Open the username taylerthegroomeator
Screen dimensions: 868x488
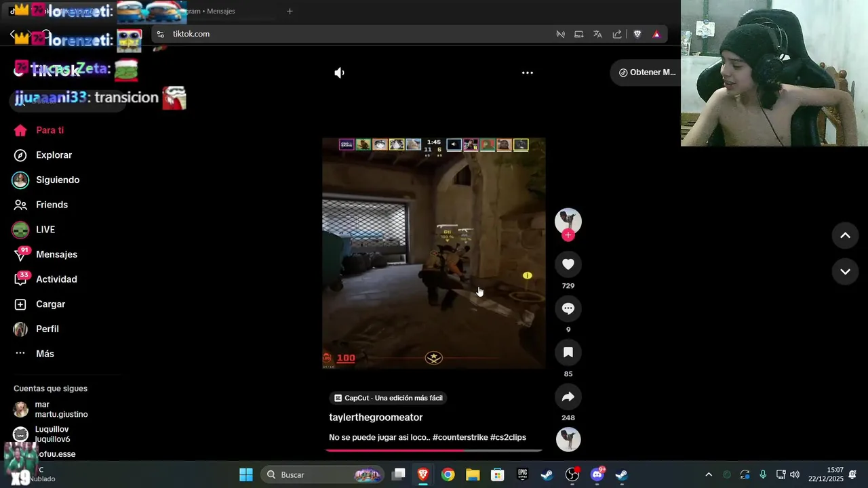pos(376,418)
